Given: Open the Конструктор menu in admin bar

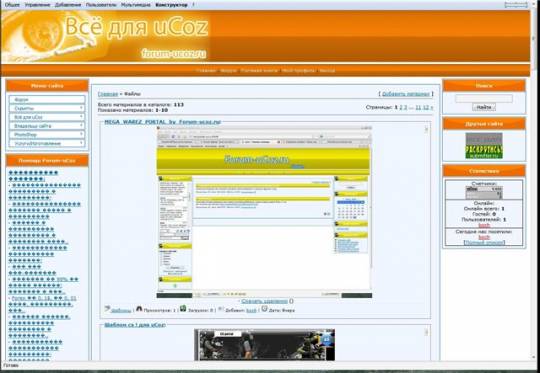Looking at the screenshot, I should coord(172,5).
